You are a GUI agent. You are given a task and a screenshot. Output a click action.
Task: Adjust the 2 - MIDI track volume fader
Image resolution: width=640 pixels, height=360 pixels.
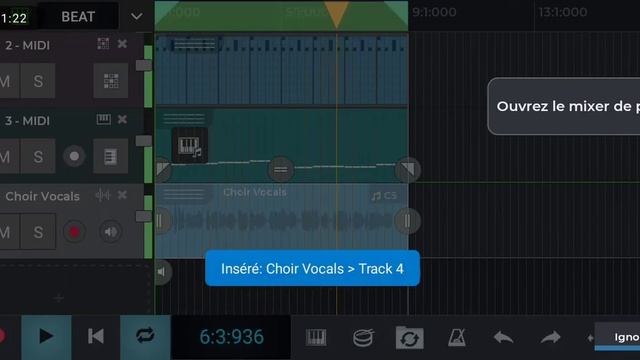pos(144,65)
